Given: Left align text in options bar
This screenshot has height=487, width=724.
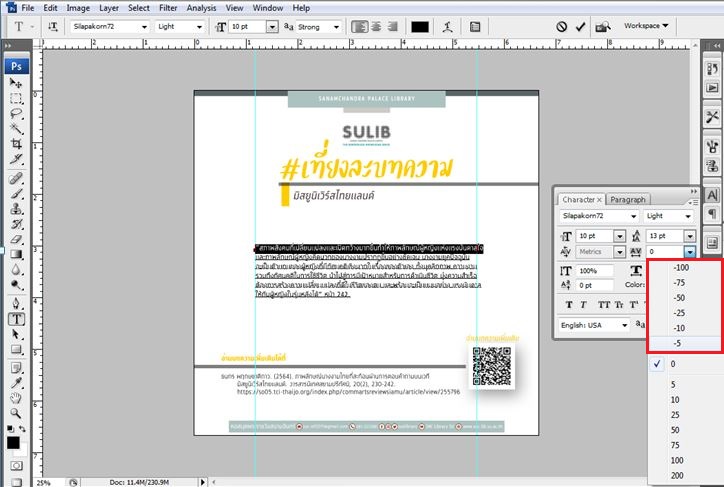Looking at the screenshot, I should pyautogui.click(x=360, y=27).
